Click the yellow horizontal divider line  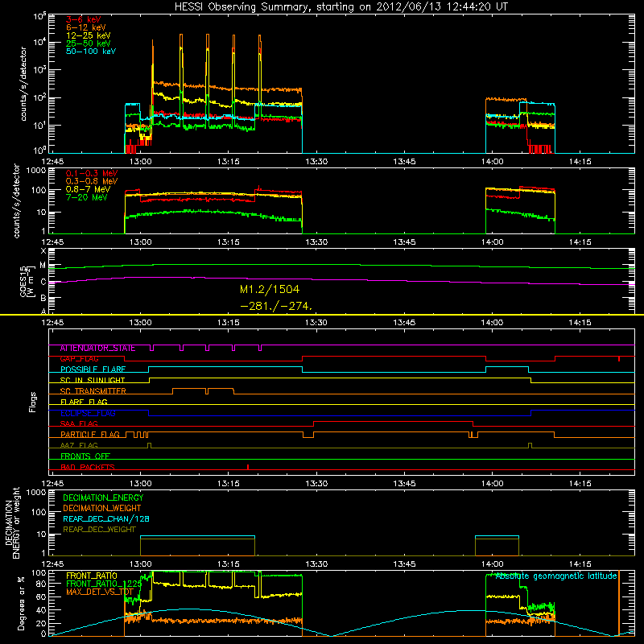(x=322, y=315)
